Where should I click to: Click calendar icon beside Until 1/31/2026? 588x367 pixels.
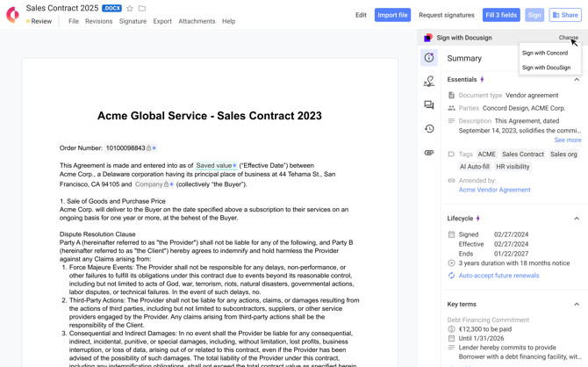tap(451, 338)
